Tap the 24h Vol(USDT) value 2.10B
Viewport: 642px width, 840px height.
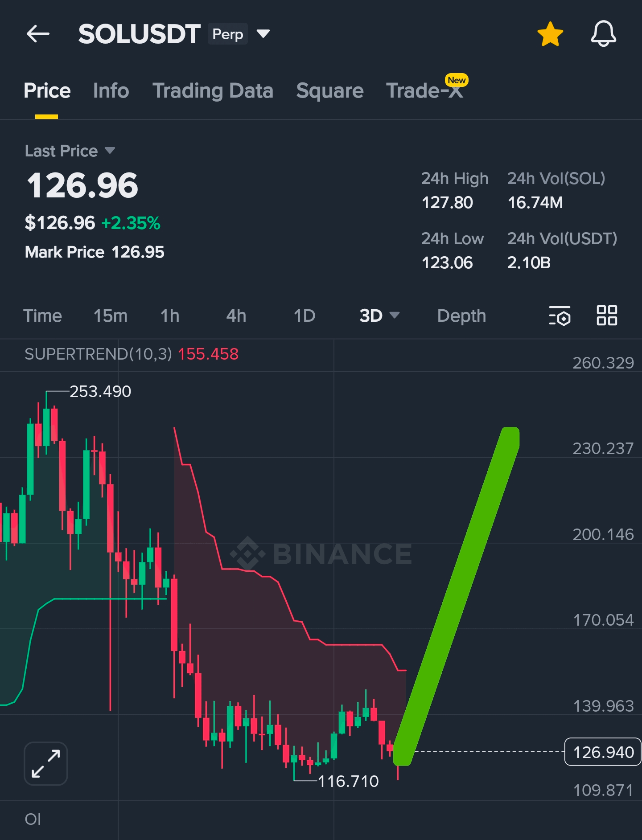tap(529, 263)
